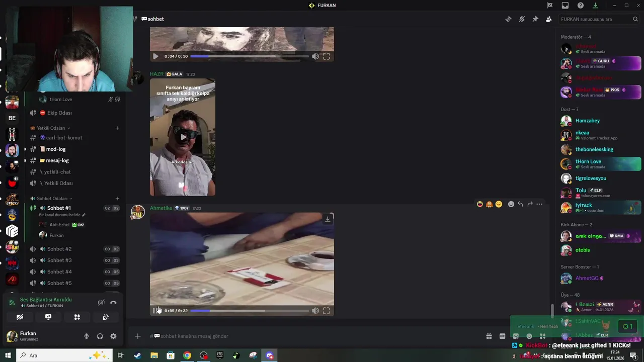
Task: Open the sticker picker
Action: click(516, 336)
